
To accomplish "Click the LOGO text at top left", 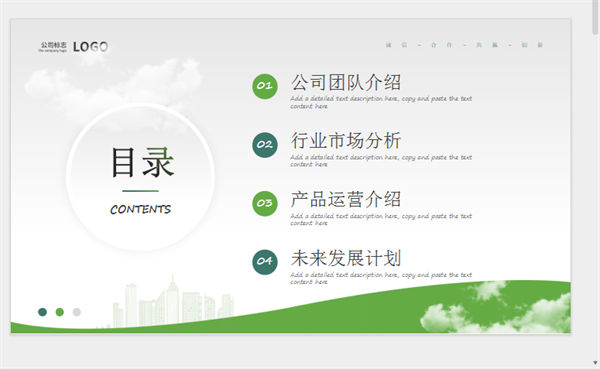I will [91, 47].
